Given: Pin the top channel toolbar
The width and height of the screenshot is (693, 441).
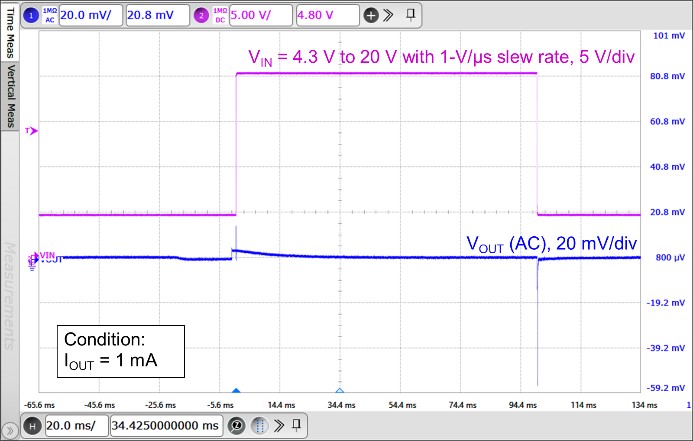Looking at the screenshot, I should tap(410, 15).
